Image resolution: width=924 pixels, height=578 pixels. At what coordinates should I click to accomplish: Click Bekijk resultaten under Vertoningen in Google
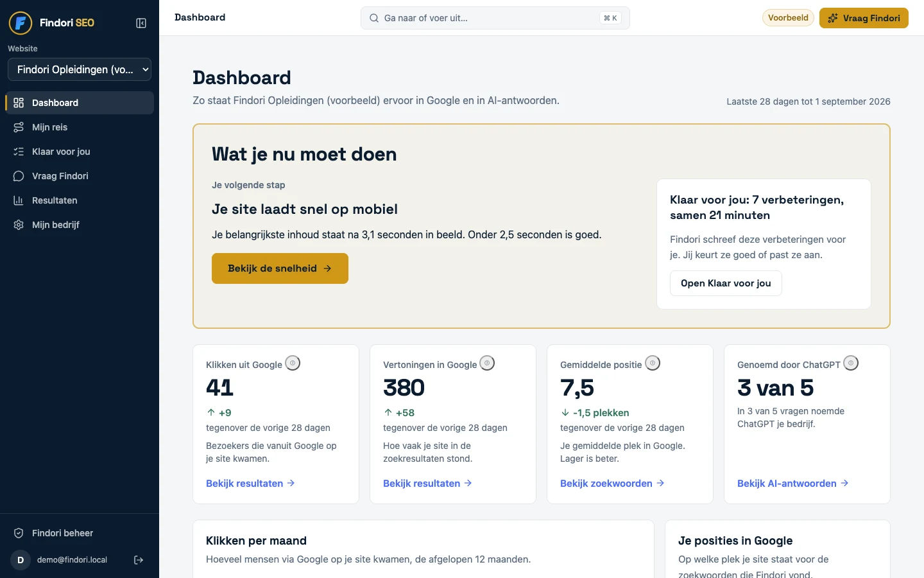click(x=427, y=484)
